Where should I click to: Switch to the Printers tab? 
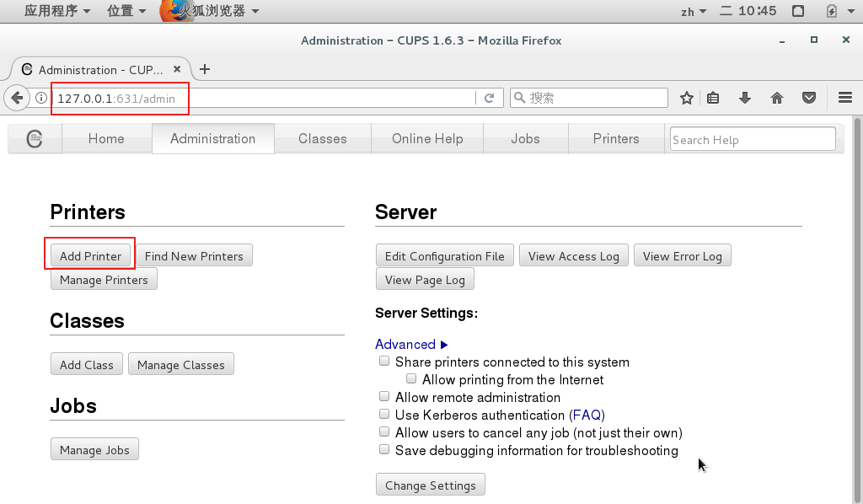click(616, 139)
